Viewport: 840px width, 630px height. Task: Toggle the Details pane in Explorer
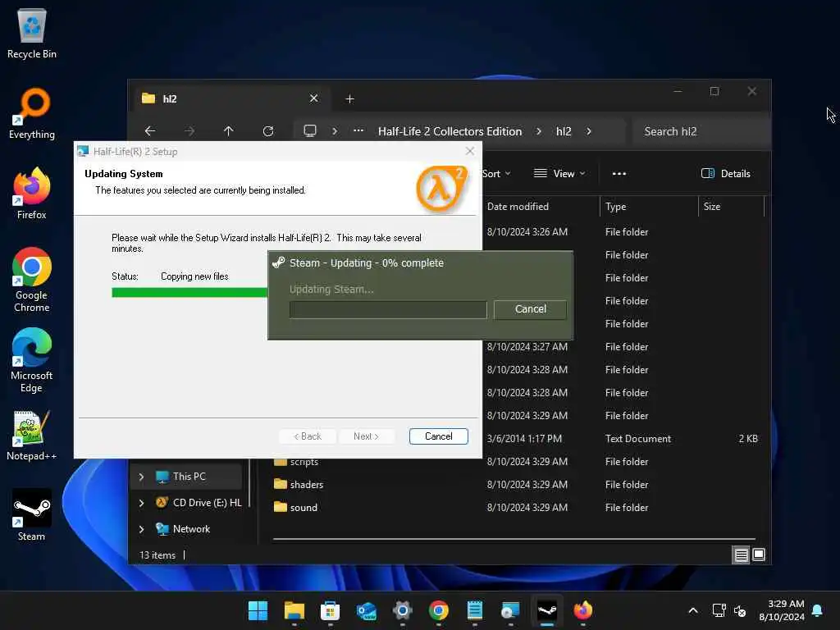coord(726,174)
